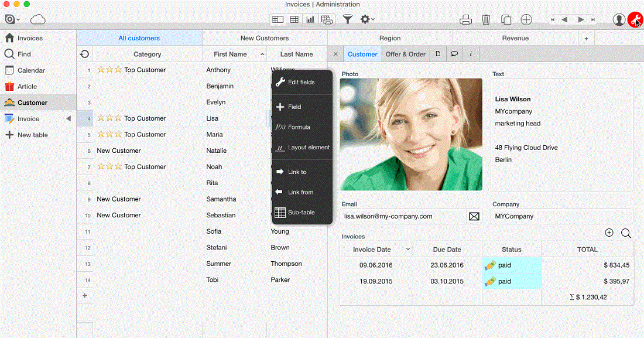Open the Ninox database menu icon
644x338 pixels.
click(x=11, y=19)
